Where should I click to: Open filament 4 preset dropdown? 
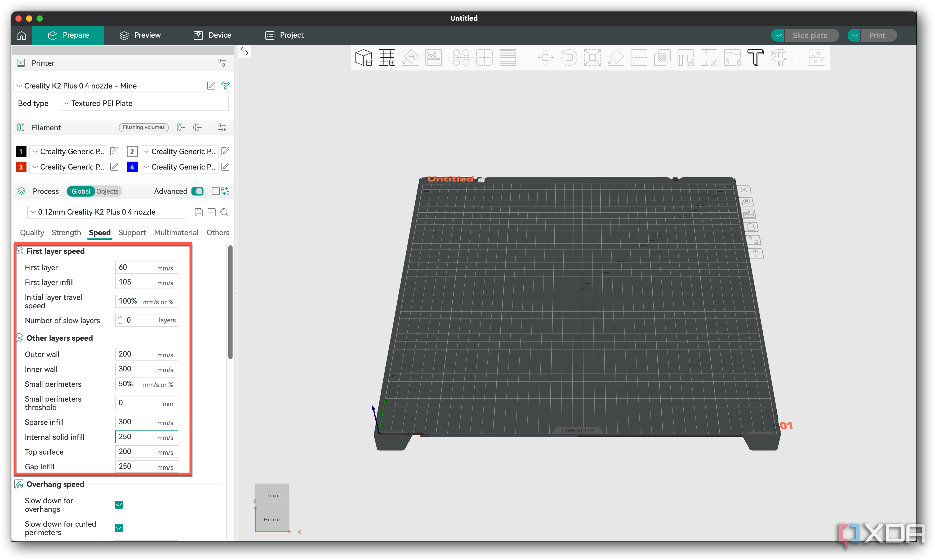[180, 167]
